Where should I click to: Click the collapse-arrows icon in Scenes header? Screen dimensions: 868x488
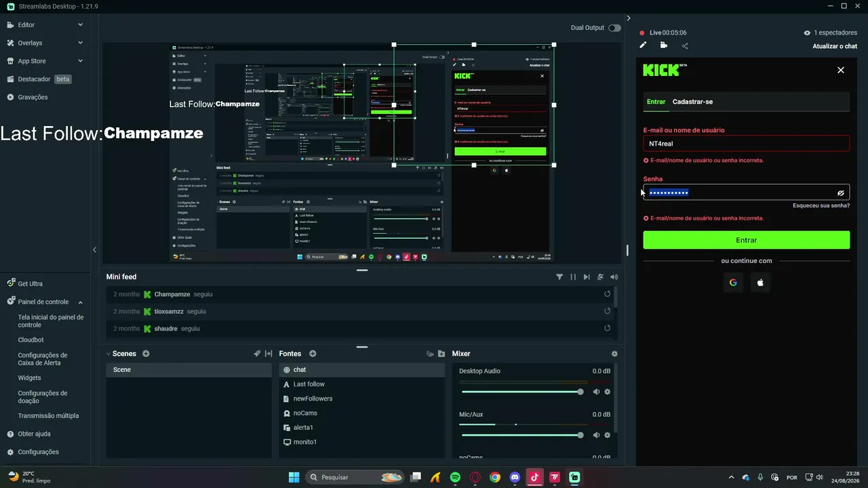tap(269, 354)
